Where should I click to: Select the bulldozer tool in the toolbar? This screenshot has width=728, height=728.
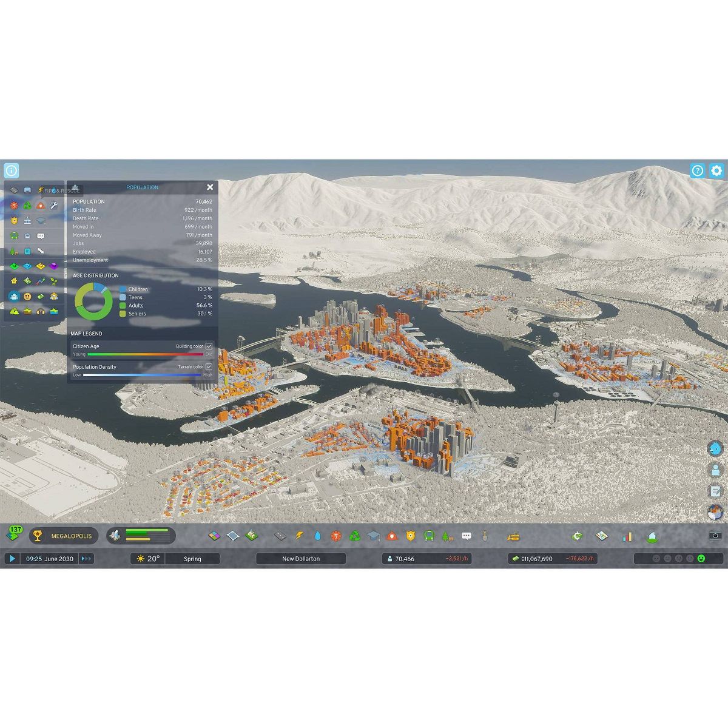[x=513, y=536]
